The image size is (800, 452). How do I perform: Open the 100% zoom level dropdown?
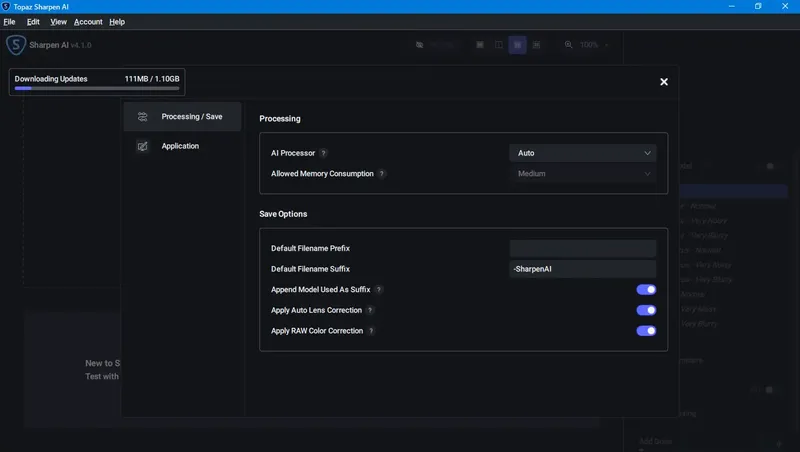pyautogui.click(x=594, y=45)
